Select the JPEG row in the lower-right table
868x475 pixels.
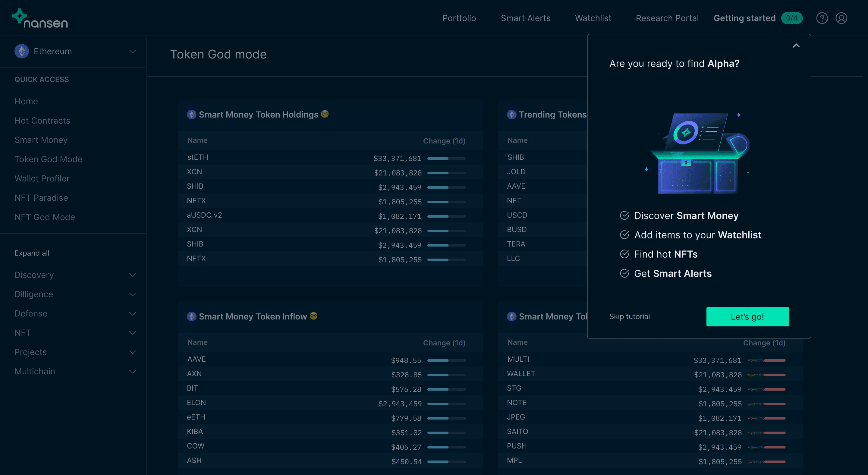pos(651,417)
